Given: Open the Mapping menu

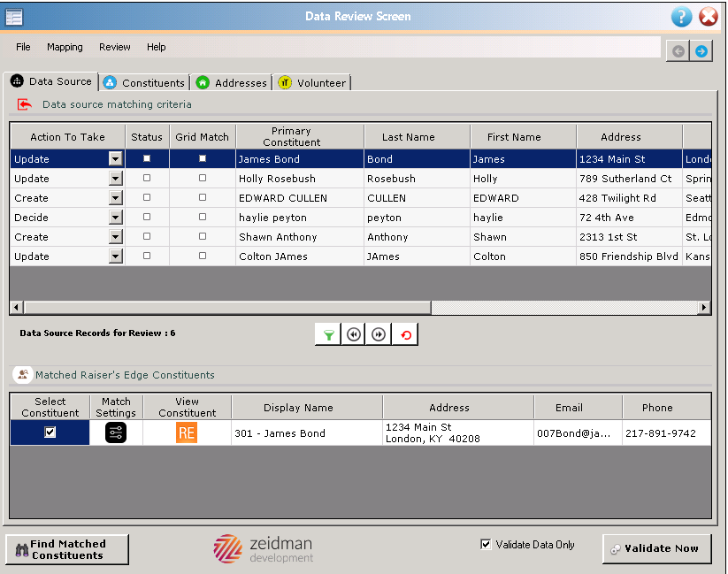Looking at the screenshot, I should [x=65, y=47].
